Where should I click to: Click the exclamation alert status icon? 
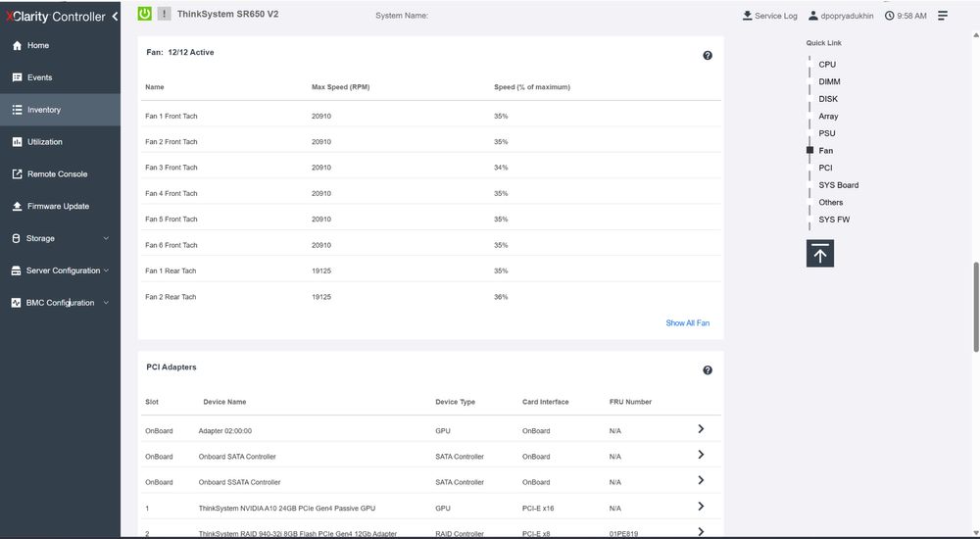click(x=164, y=13)
